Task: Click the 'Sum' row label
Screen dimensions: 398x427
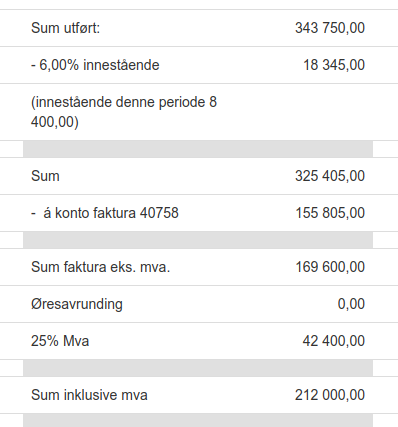Action: pyautogui.click(x=45, y=176)
